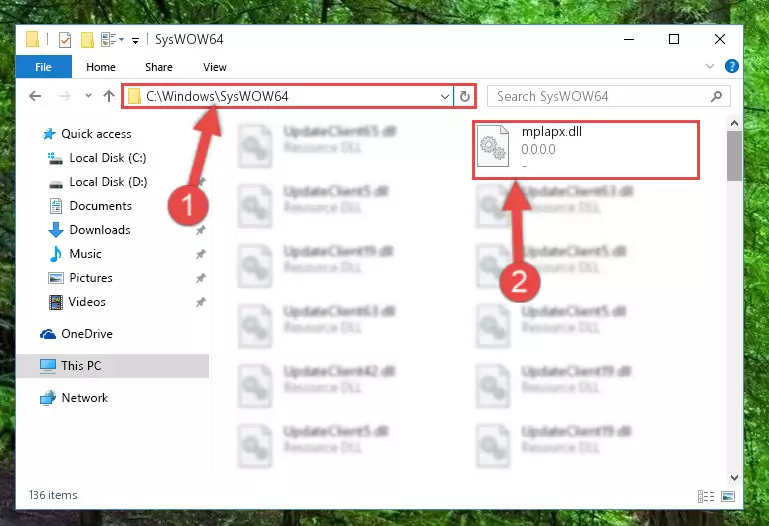Go forward with the forward arrow
The width and height of the screenshot is (769, 526).
[x=64, y=96]
